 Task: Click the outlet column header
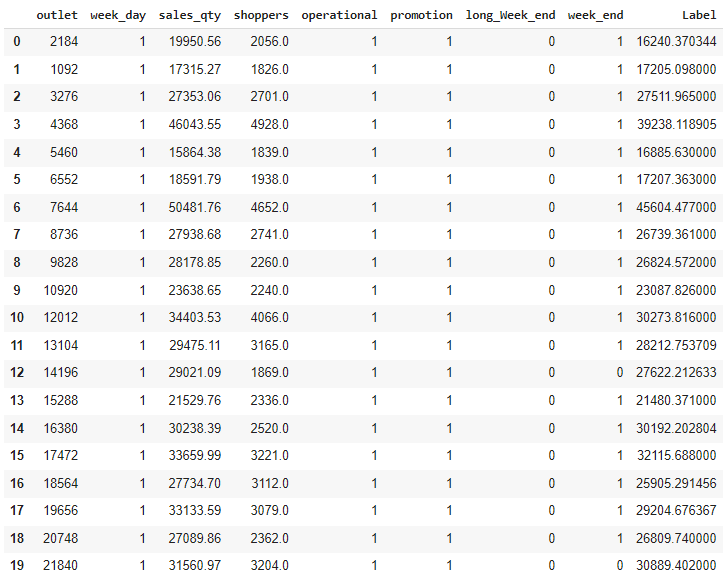click(x=57, y=15)
